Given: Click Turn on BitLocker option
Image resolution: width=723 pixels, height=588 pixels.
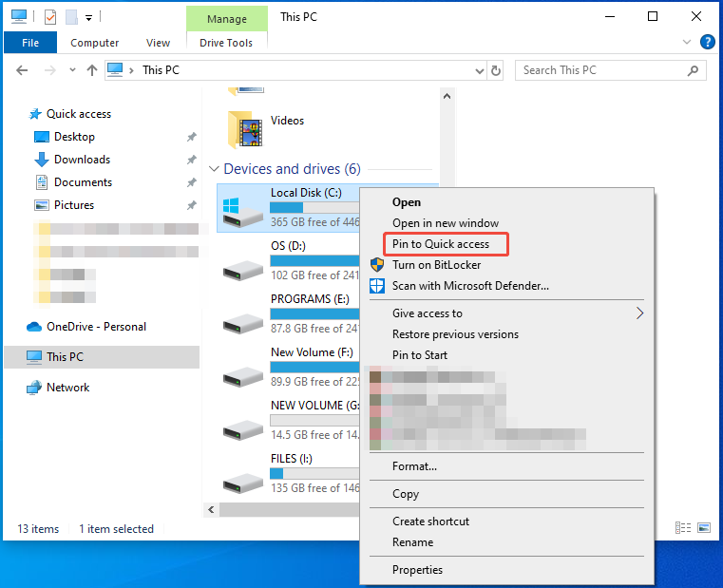Looking at the screenshot, I should tap(436, 265).
